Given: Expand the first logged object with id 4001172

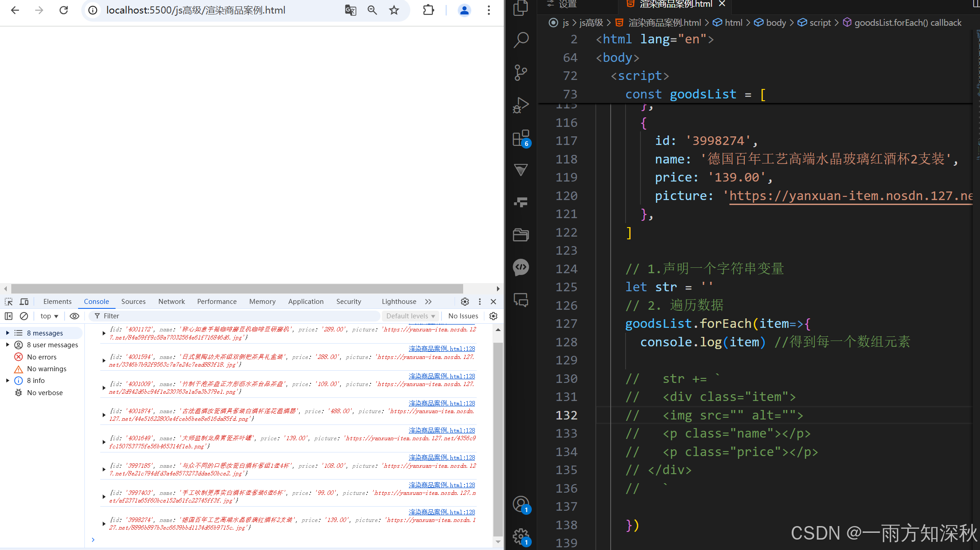Looking at the screenshot, I should pyautogui.click(x=104, y=333).
